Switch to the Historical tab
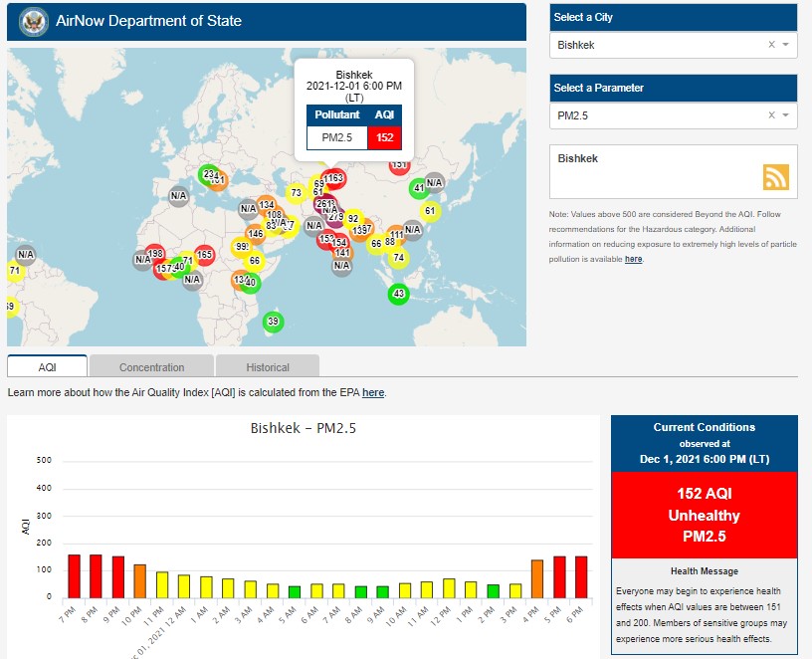Screen dimensions: 812x659 tap(268, 367)
